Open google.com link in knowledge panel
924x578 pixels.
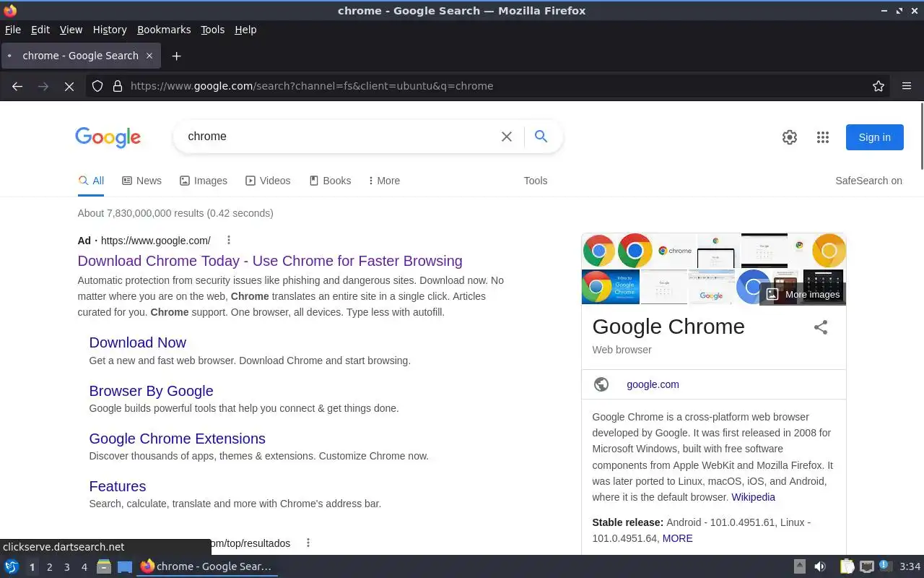653,384
